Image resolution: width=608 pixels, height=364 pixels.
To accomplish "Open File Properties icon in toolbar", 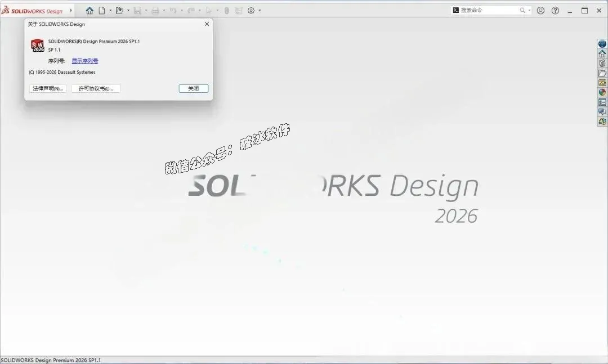I will click(x=239, y=11).
